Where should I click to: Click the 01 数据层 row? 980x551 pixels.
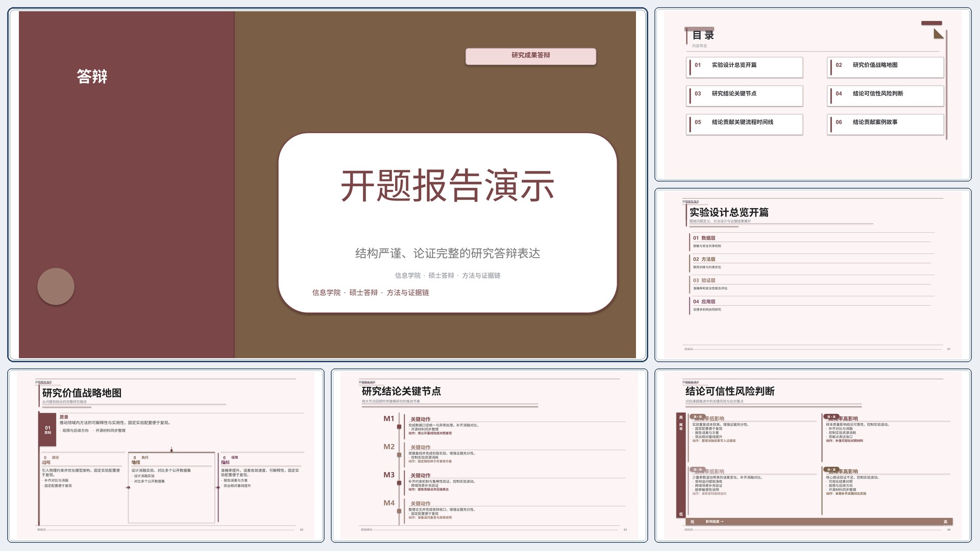click(x=812, y=242)
